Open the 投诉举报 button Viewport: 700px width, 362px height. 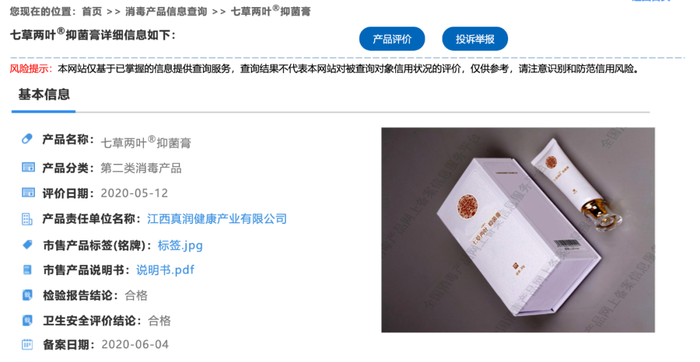475,39
